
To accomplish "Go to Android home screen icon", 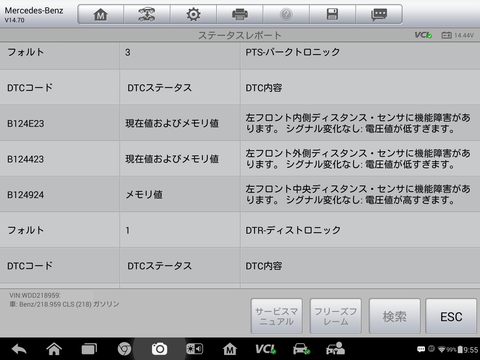I will pyautogui.click(x=54, y=349).
